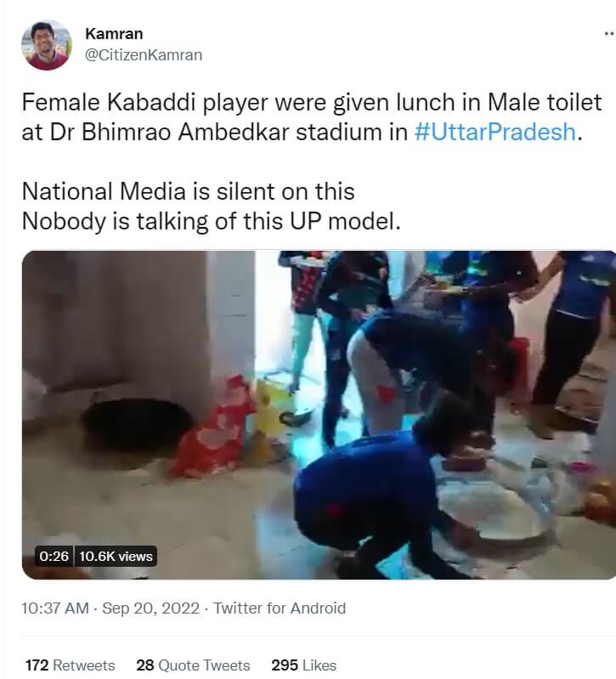616x679 pixels.
Task: Click the "National Media is silent" line
Action: click(x=188, y=191)
